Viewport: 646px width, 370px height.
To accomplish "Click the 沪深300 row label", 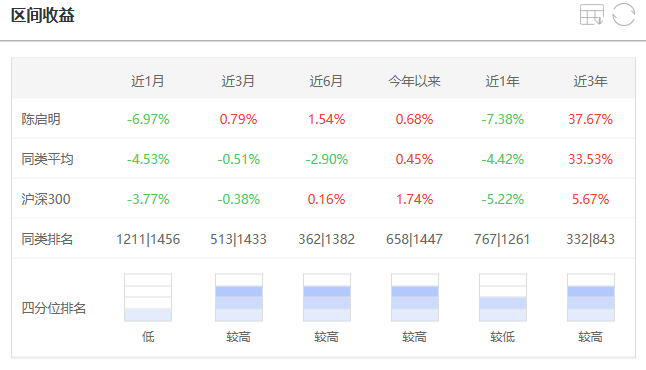I will [46, 199].
